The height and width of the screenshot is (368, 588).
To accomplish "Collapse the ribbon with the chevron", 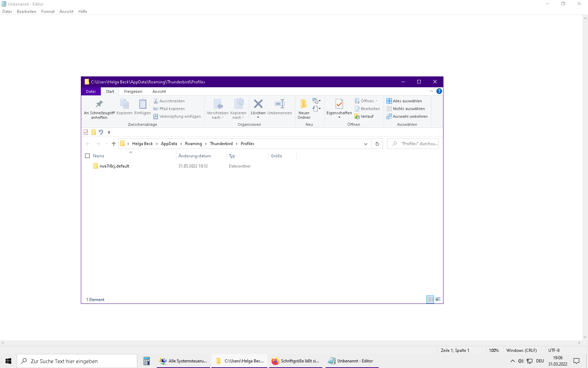I will click(432, 91).
